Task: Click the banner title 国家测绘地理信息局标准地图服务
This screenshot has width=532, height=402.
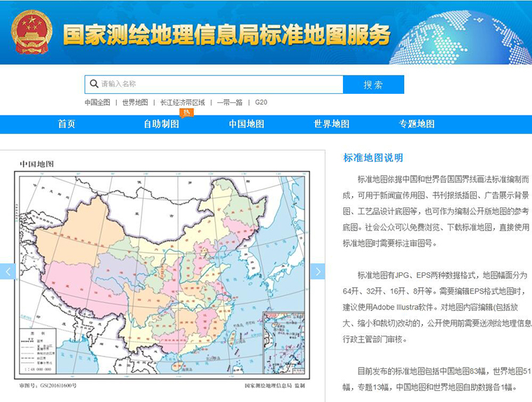Action: pos(227,35)
